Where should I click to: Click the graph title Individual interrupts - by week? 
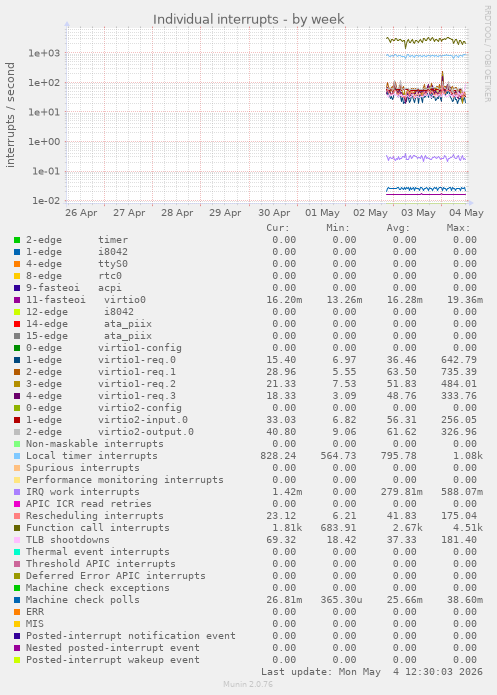(248, 20)
